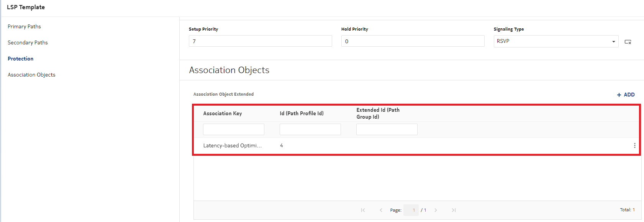644x222 pixels.
Task: Select Secondary Paths in sidebar
Action: (28, 42)
